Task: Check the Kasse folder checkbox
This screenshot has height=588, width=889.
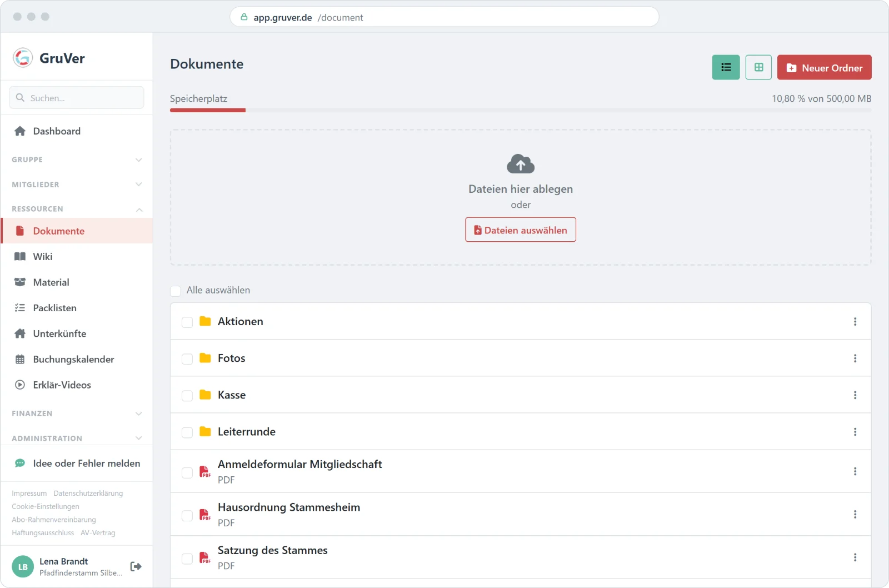Action: tap(187, 395)
